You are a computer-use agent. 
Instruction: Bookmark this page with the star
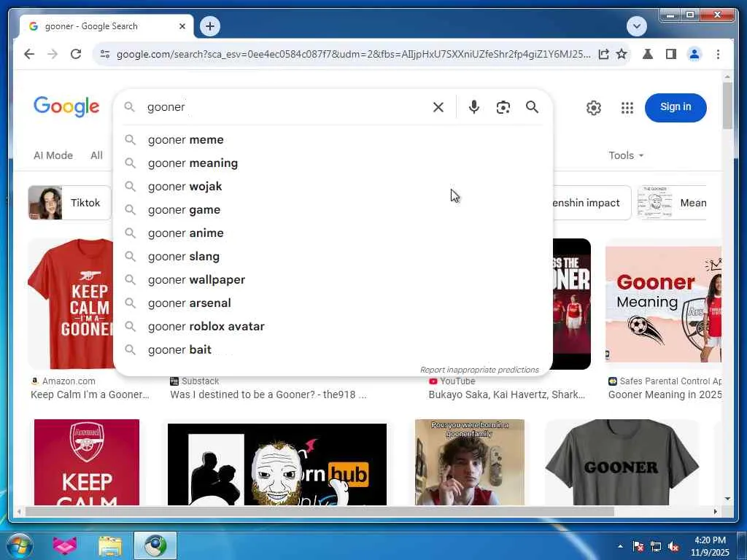[x=622, y=54]
